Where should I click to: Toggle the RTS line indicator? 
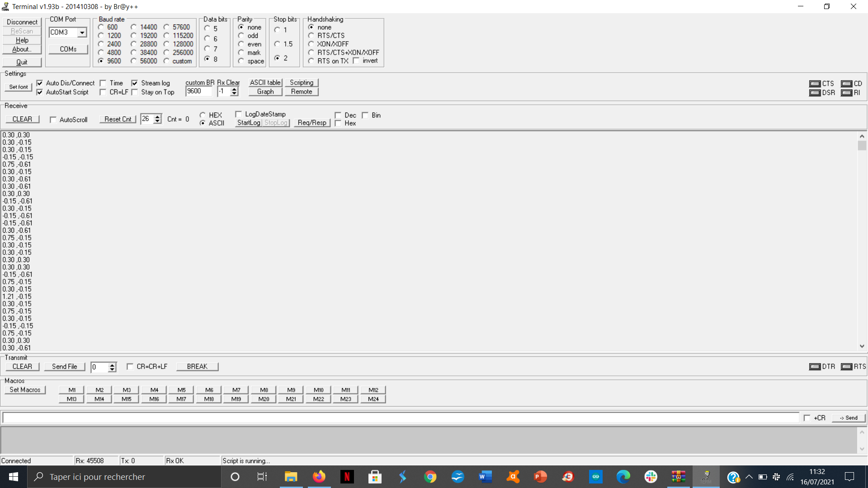(x=846, y=366)
